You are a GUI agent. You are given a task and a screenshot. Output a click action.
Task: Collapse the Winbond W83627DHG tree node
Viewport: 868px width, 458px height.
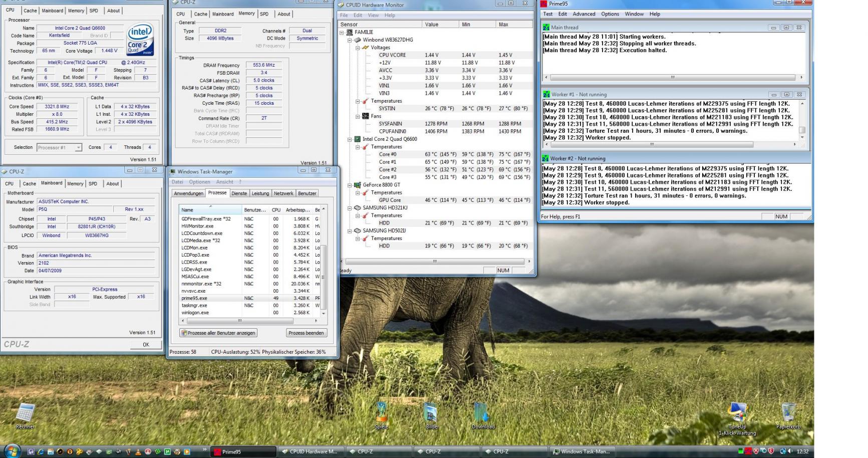(350, 40)
